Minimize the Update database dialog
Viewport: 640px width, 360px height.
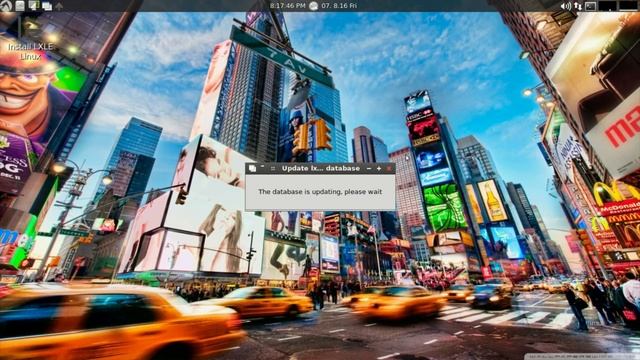pos(369,168)
